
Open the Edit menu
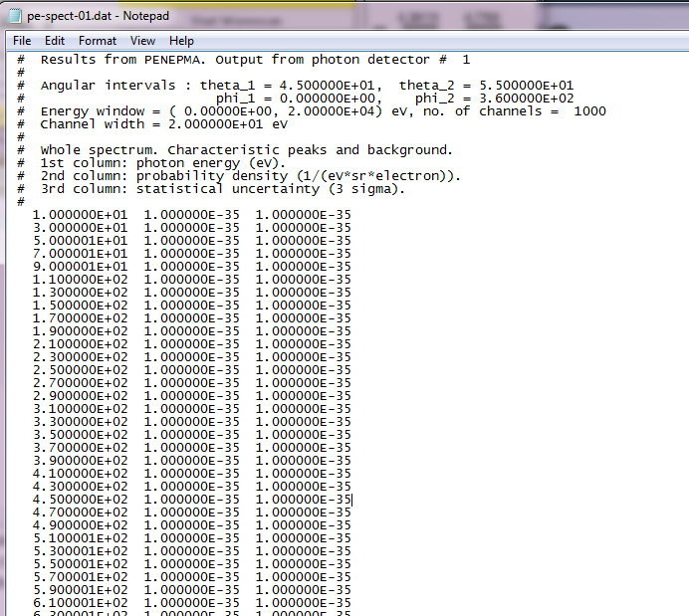click(55, 41)
